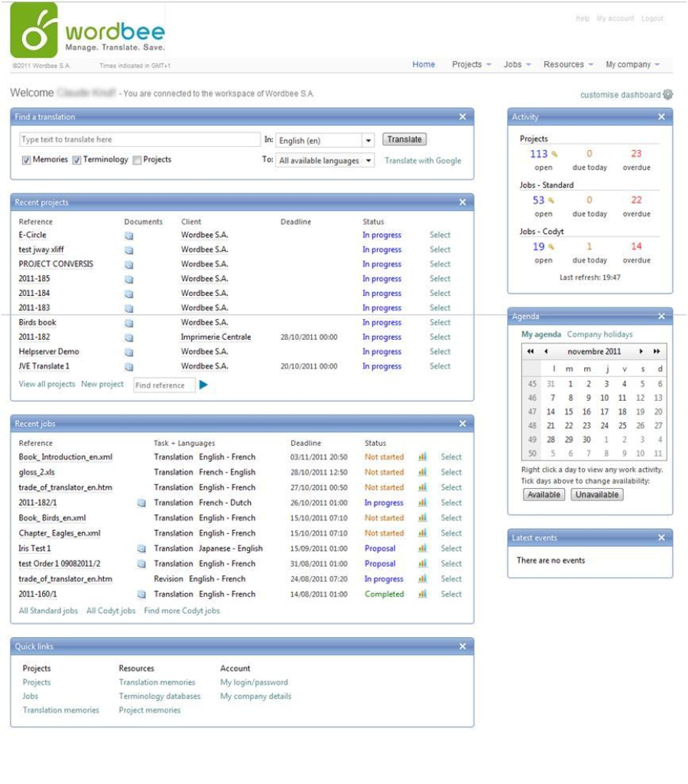688x784 pixels.
Task: Expand the All available languages dropdown
Action: tap(368, 161)
